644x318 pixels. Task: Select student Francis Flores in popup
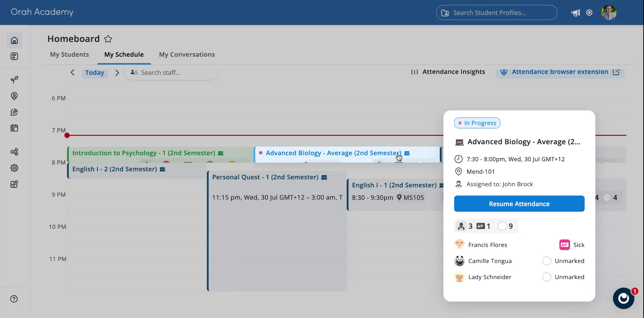pos(487,245)
